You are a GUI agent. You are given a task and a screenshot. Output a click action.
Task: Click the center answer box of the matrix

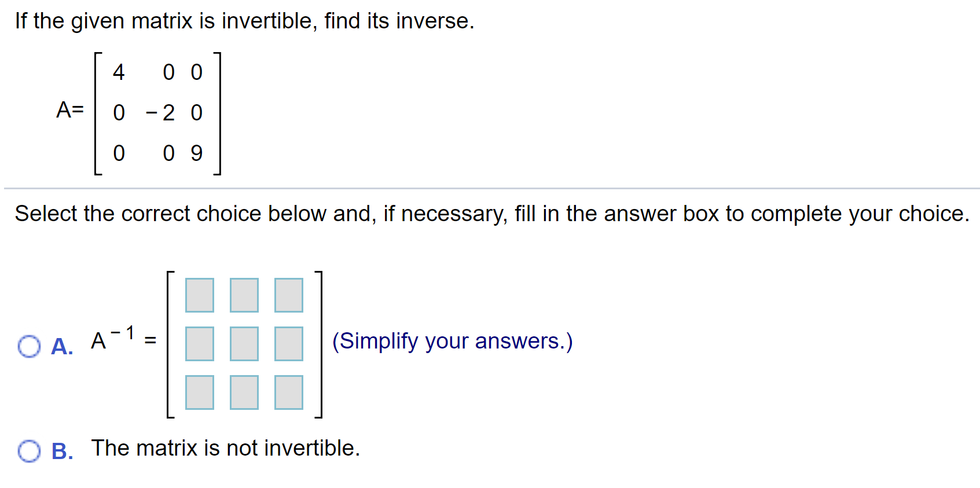pos(243,343)
